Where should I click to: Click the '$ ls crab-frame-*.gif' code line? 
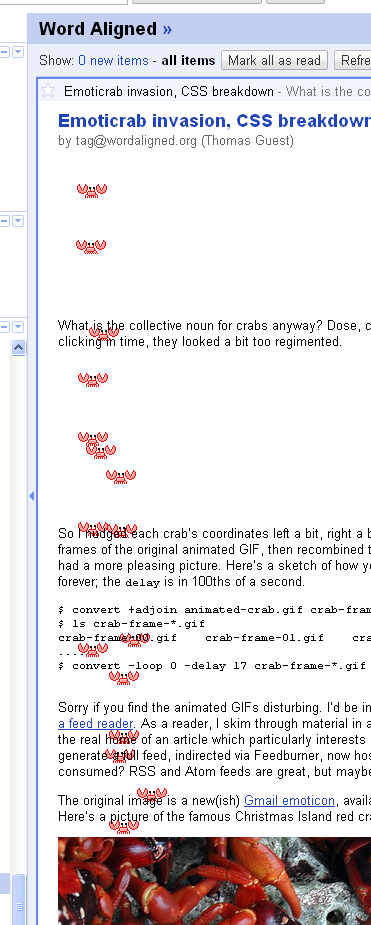[x=132, y=624]
